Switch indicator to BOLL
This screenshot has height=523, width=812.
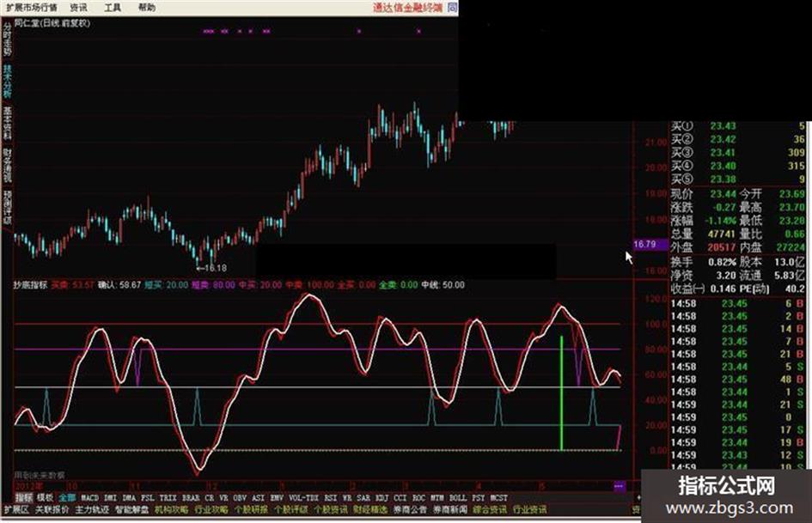(458, 497)
